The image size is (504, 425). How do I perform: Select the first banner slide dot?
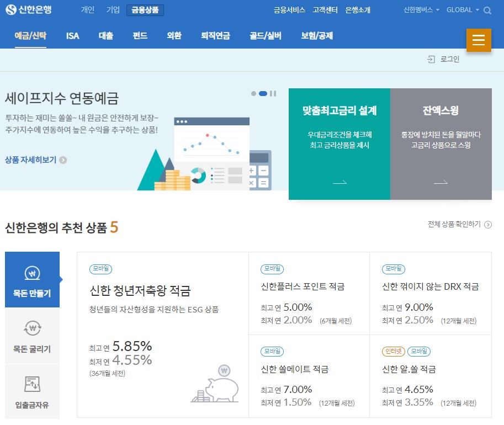253,93
